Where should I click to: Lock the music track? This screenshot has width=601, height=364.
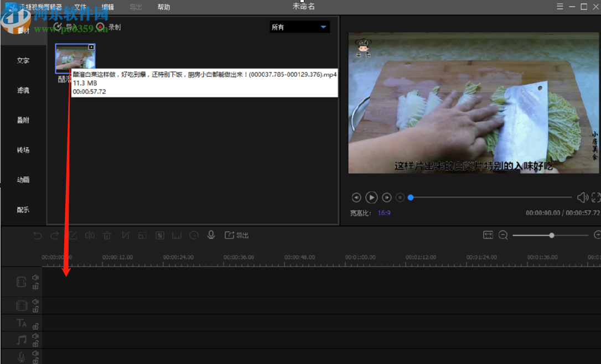(x=35, y=344)
